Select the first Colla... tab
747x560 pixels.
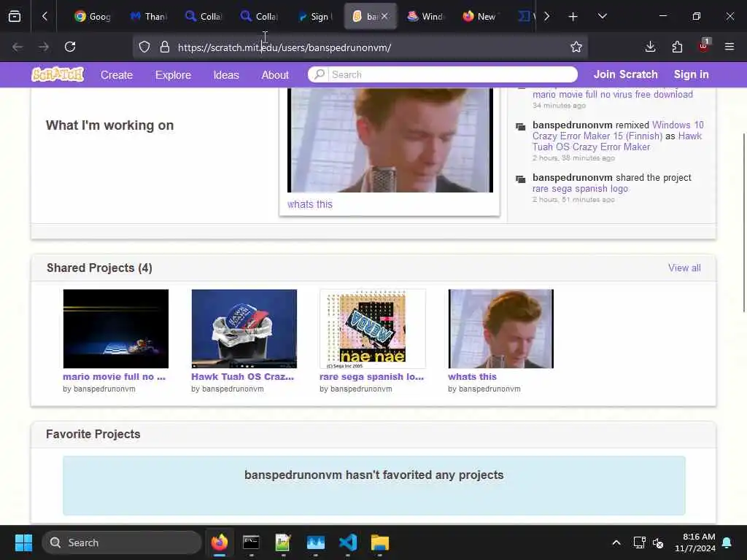point(204,17)
